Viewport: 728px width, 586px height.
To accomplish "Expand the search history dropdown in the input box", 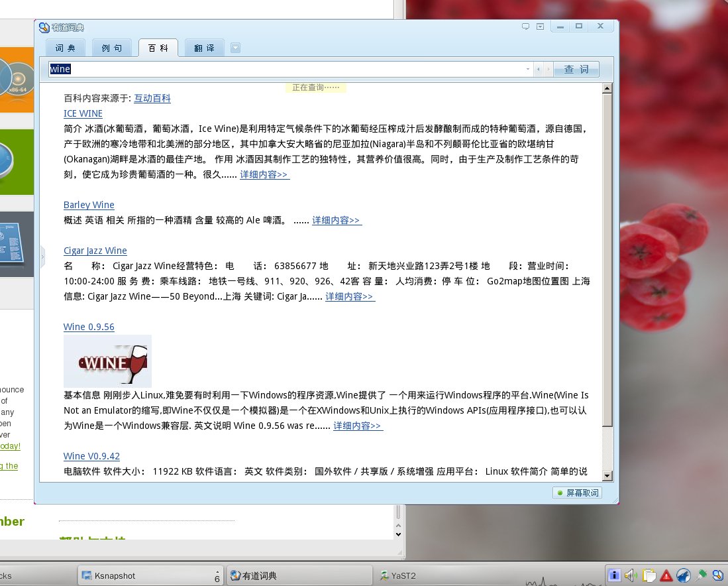I will coord(528,69).
